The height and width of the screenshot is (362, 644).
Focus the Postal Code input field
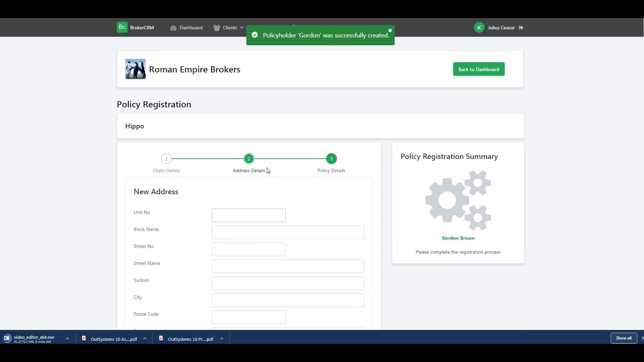tap(249, 317)
